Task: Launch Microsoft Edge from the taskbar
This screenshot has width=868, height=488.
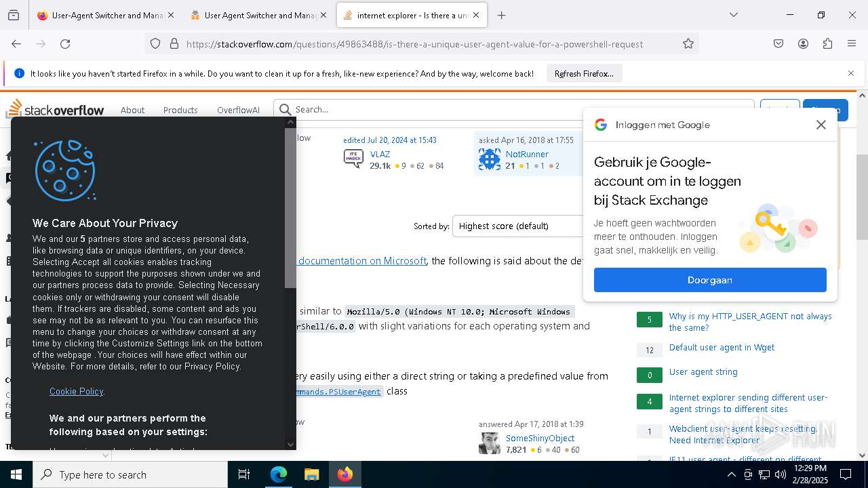Action: point(279,474)
